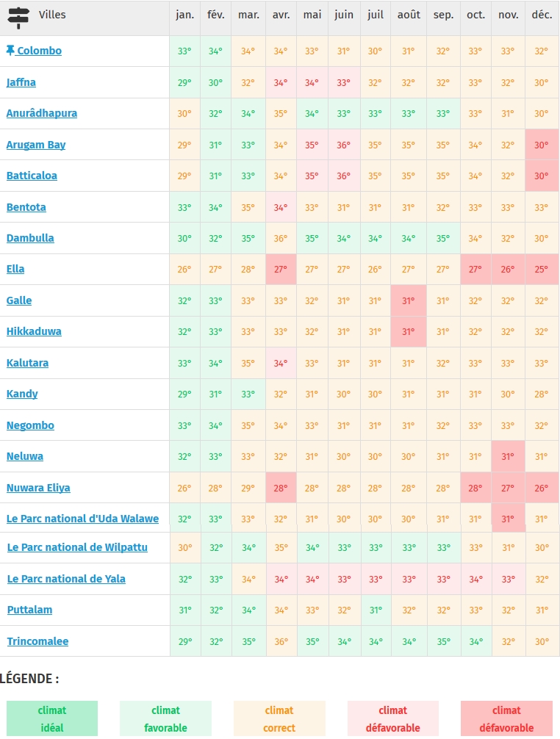Click the pin icon next to Colombo

tap(10, 51)
